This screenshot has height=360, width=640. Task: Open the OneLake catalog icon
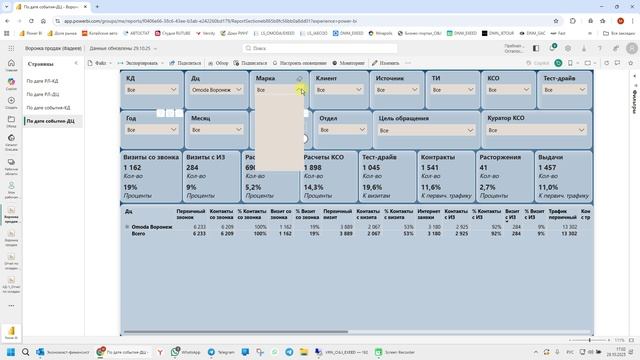click(x=11, y=138)
